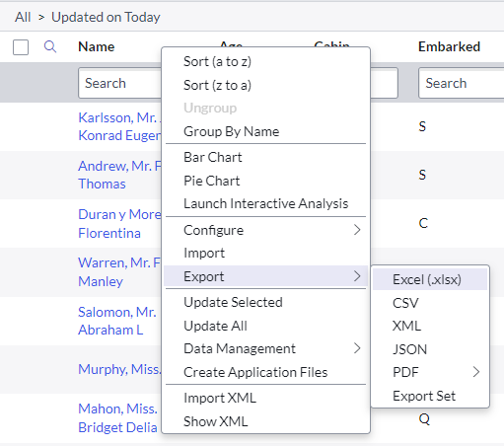The height and width of the screenshot is (446, 504).
Task: Select Bar Chart from context menu
Action: tap(265, 157)
